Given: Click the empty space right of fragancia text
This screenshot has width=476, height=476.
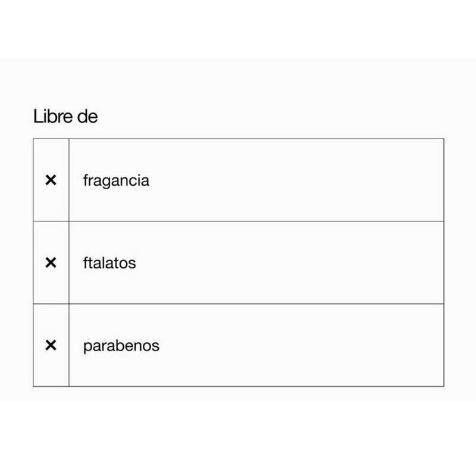Looking at the screenshot, I should click(297, 180).
